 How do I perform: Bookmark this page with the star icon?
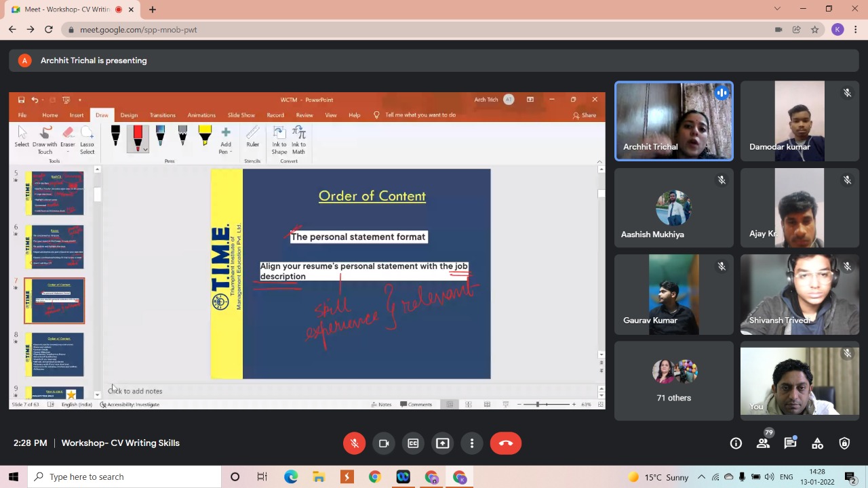click(x=814, y=30)
